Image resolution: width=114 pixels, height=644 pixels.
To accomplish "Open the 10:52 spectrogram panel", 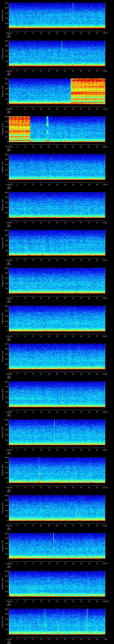I will 57,318.
